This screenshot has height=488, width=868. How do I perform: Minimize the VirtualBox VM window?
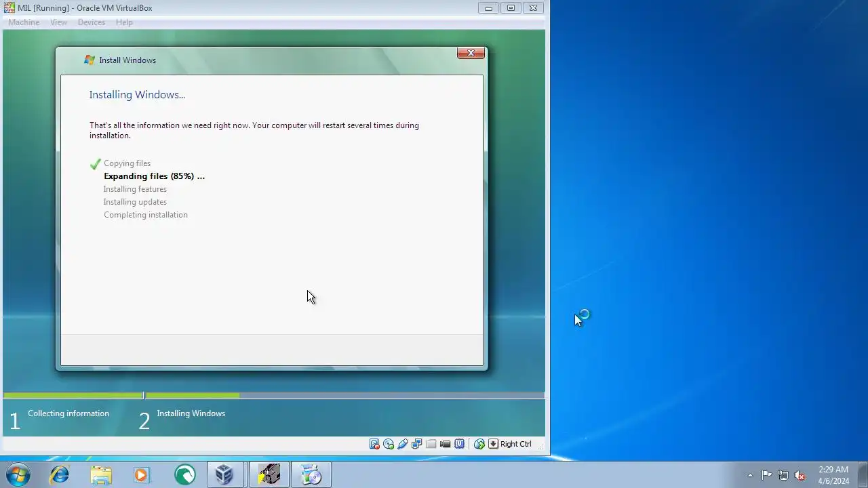488,8
